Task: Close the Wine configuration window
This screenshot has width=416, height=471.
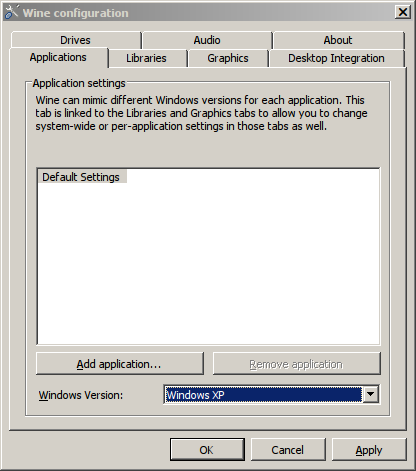Action: click(403, 12)
